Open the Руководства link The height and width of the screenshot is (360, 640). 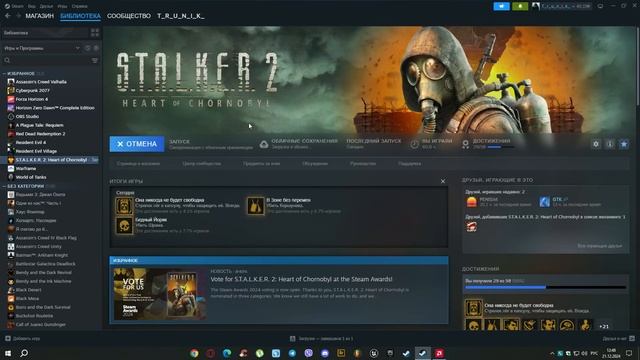pyautogui.click(x=363, y=164)
